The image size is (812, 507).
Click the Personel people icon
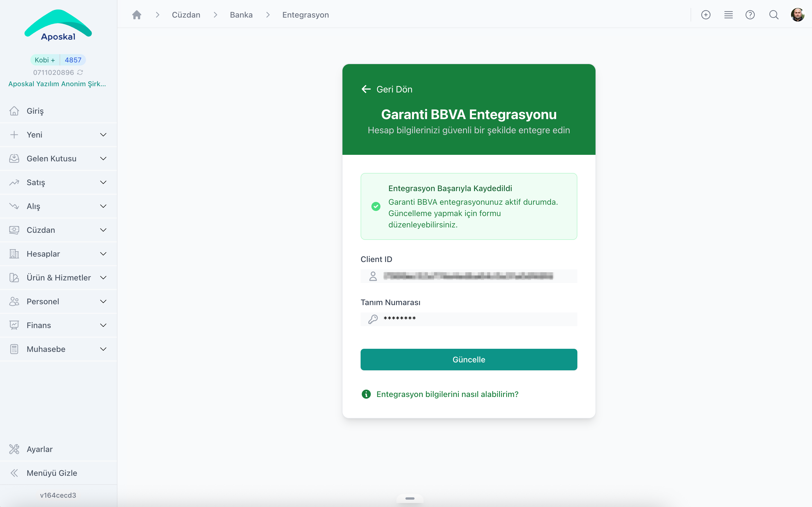pos(14,301)
